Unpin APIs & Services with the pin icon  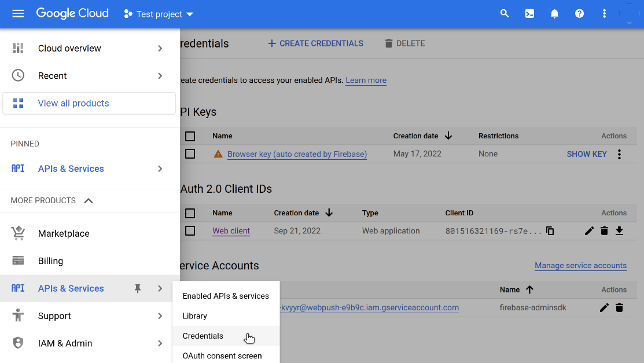click(138, 288)
